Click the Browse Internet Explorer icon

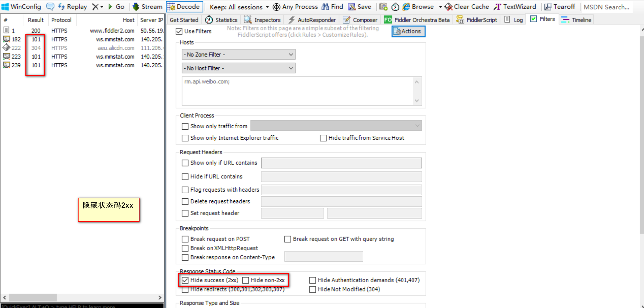click(406, 7)
